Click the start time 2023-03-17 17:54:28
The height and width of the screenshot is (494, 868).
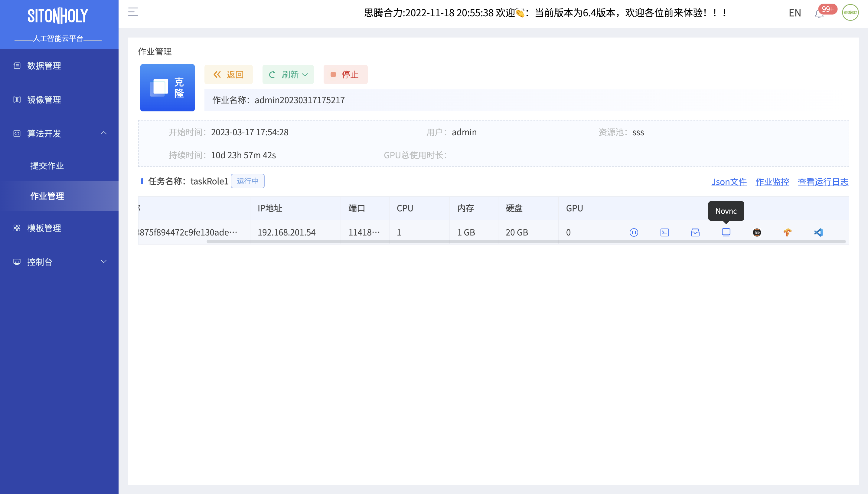tap(250, 132)
